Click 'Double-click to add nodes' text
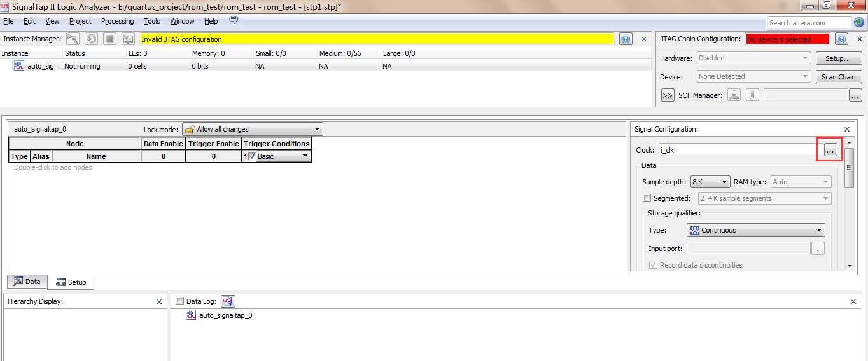Viewport: 868px width, 361px height. tap(53, 167)
